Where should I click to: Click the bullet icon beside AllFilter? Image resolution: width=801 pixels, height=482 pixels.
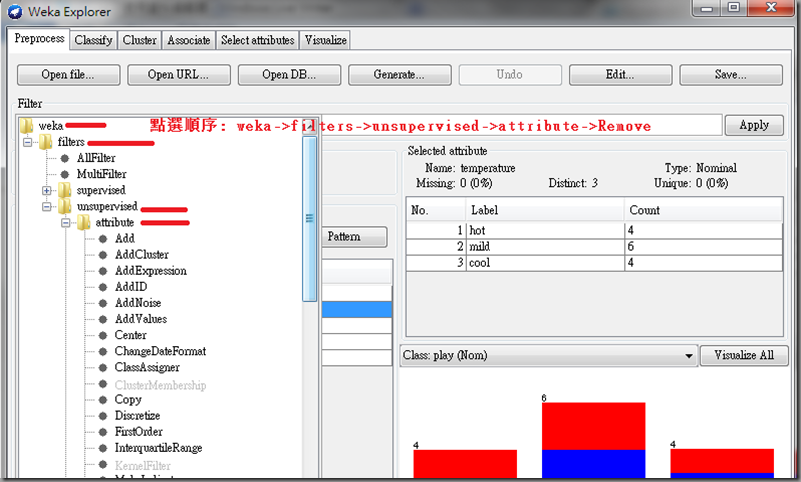(x=65, y=158)
